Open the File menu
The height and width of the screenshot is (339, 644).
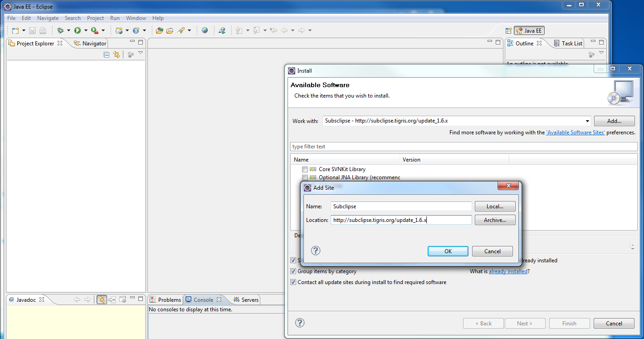[11, 18]
